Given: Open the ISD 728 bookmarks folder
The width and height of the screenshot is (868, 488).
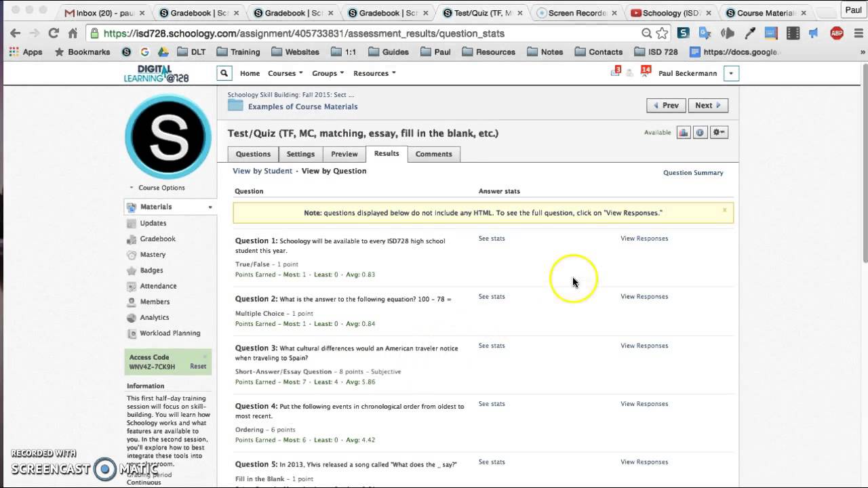Looking at the screenshot, I should tap(655, 52).
